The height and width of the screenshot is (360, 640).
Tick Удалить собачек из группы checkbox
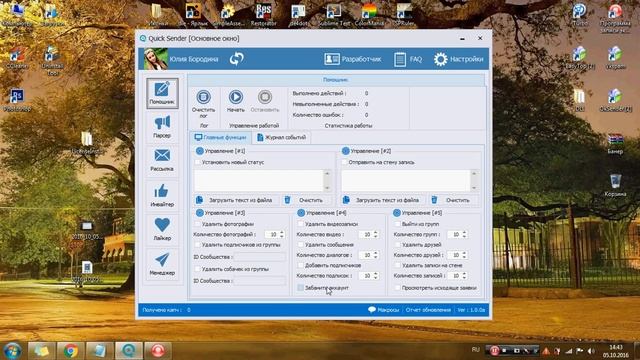(x=198, y=269)
